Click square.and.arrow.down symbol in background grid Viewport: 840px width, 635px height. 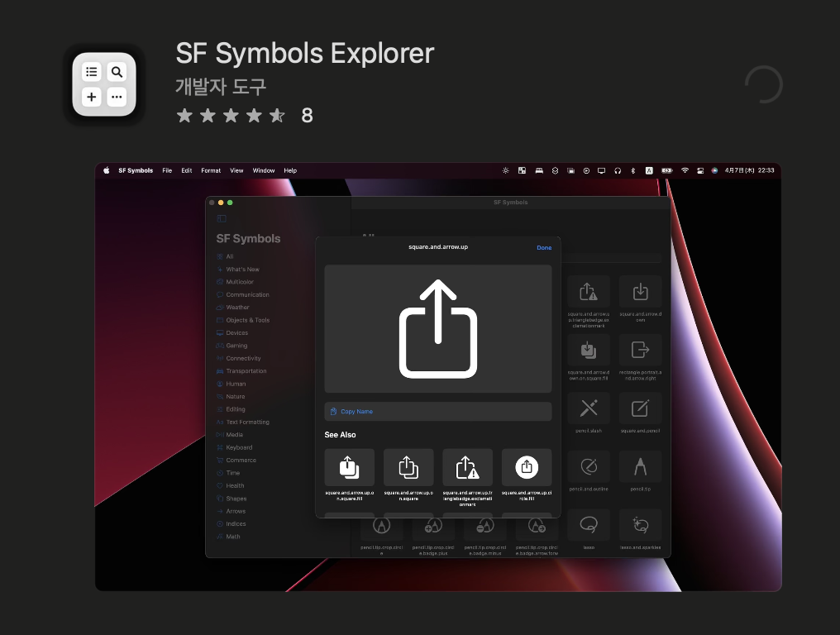640,292
